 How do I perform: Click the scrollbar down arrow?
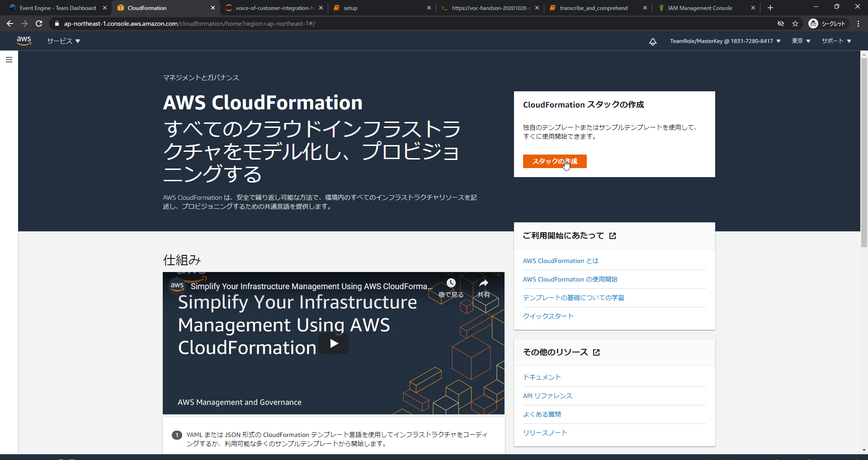pos(864,450)
